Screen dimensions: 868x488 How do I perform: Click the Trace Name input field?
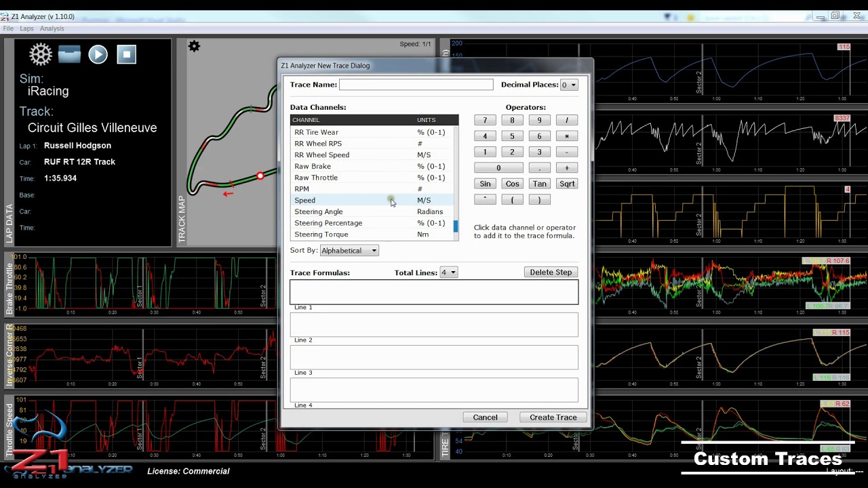(416, 85)
